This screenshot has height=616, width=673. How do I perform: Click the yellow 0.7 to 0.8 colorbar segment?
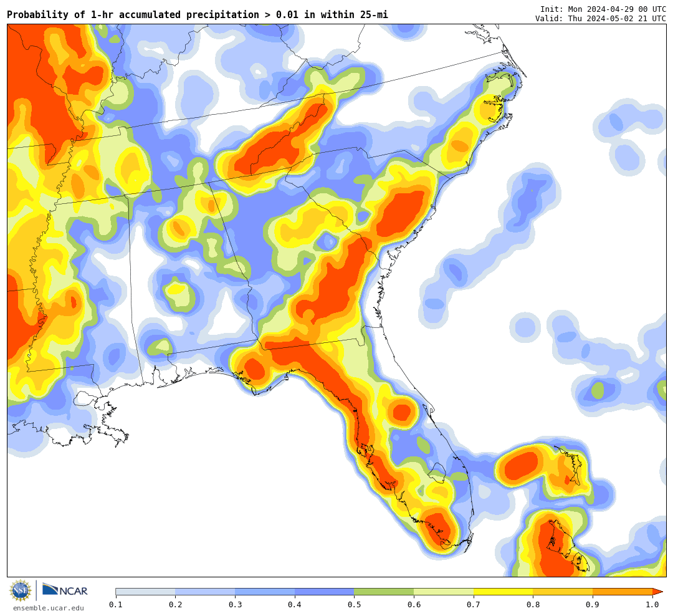pos(504,592)
